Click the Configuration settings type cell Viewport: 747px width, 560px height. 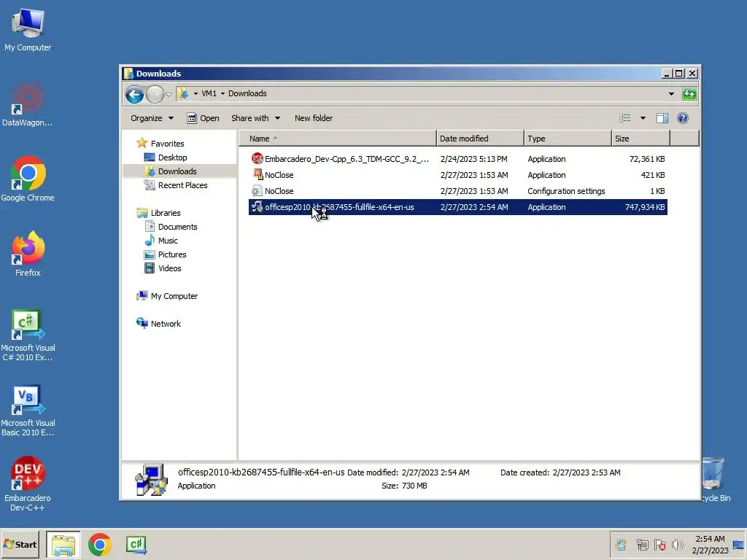pos(566,191)
